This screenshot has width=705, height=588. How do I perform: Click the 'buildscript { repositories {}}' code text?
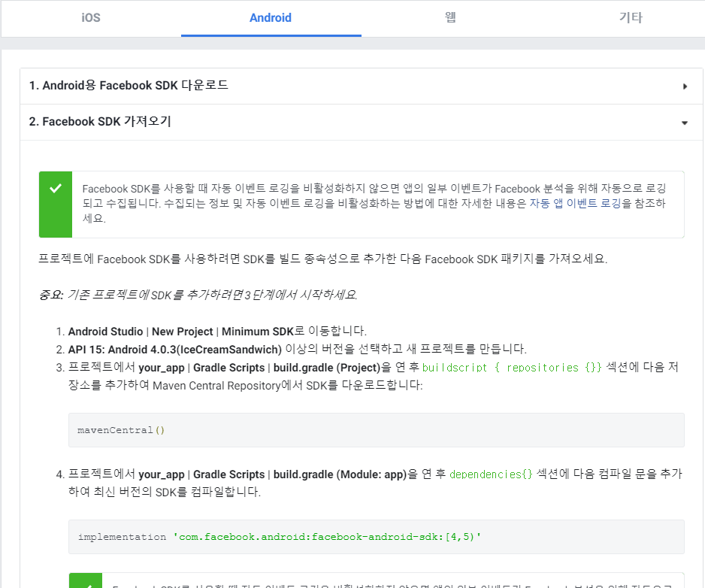click(512, 368)
